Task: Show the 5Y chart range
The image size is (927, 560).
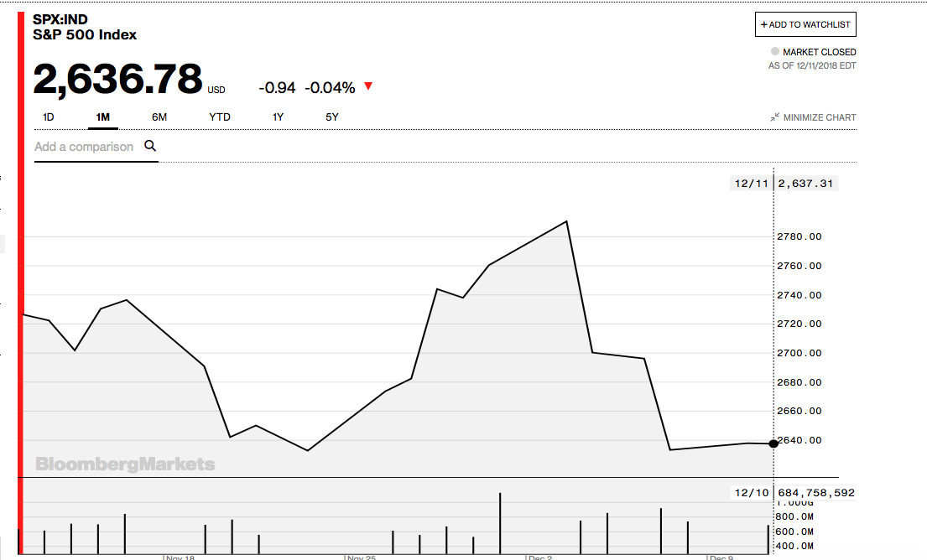Action: click(331, 117)
